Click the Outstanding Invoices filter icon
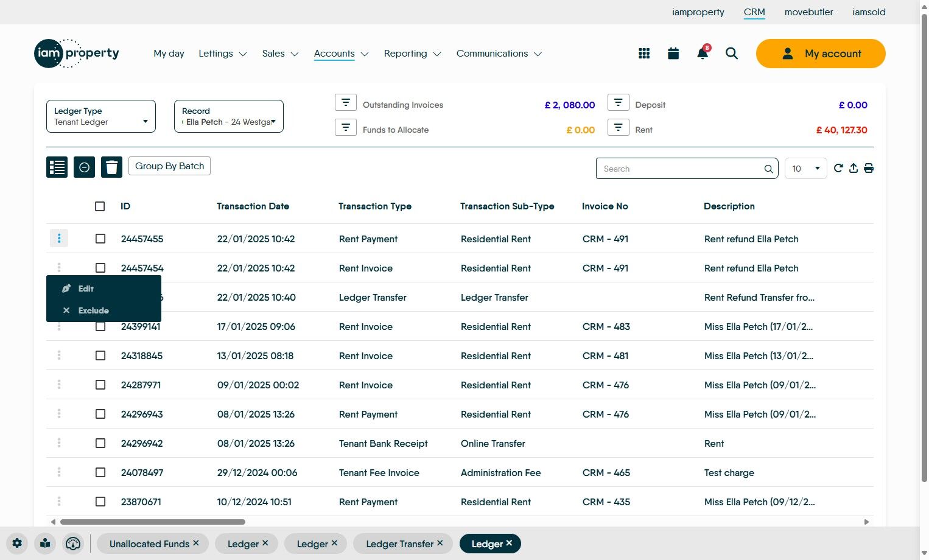This screenshot has height=560, width=929. coord(346,102)
